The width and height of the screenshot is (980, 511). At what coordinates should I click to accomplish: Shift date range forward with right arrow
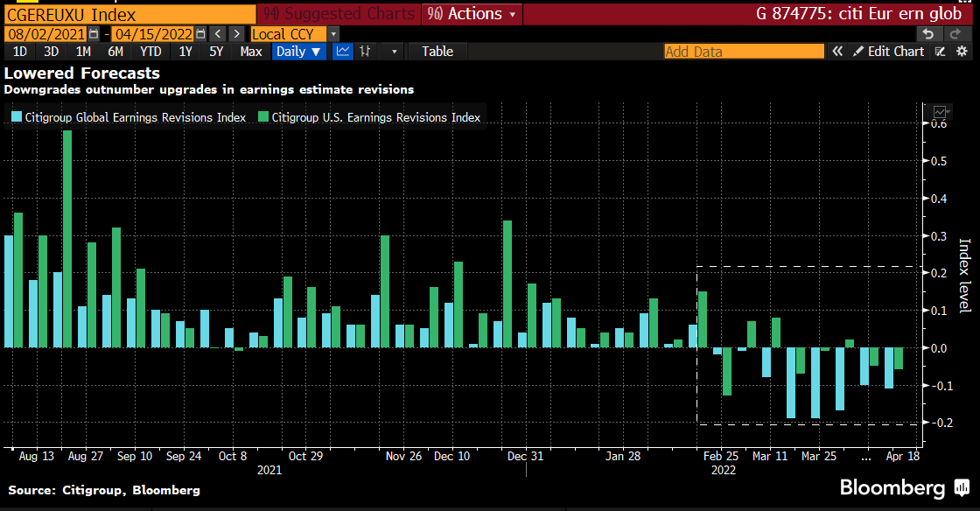coord(236,34)
